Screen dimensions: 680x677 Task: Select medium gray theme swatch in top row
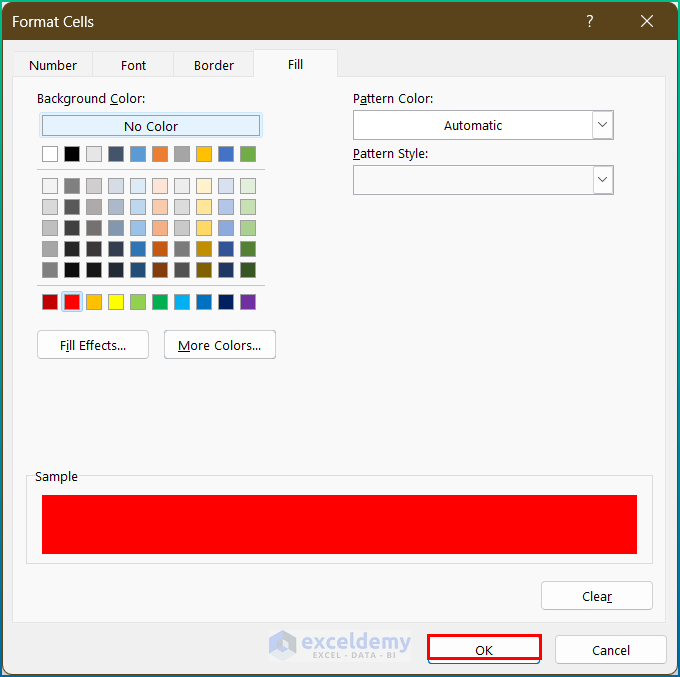182,154
